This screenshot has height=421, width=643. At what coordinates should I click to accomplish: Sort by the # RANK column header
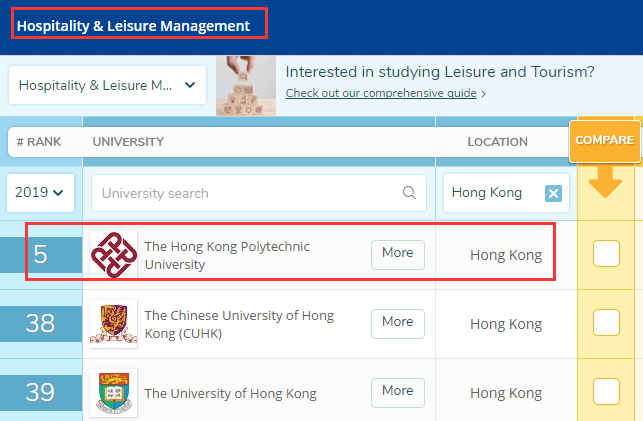pos(39,142)
